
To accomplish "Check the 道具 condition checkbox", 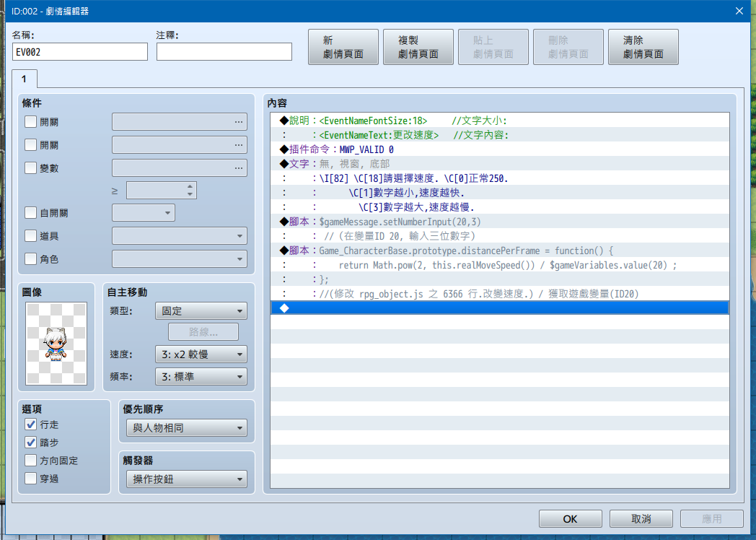I will (x=30, y=236).
